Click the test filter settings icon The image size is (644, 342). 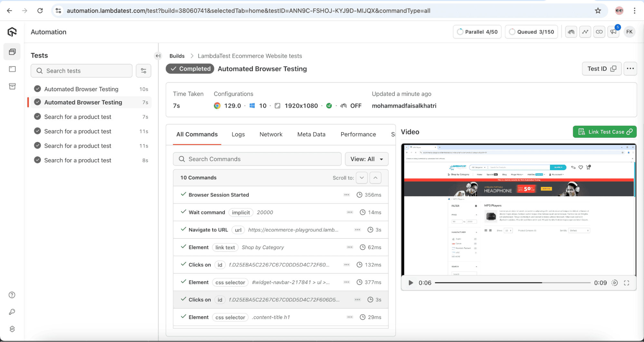[x=143, y=71]
